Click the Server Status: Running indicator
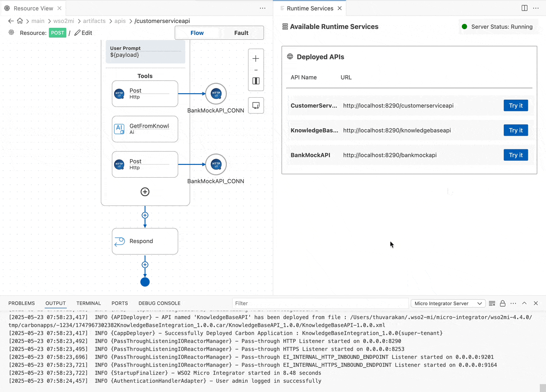 point(498,27)
